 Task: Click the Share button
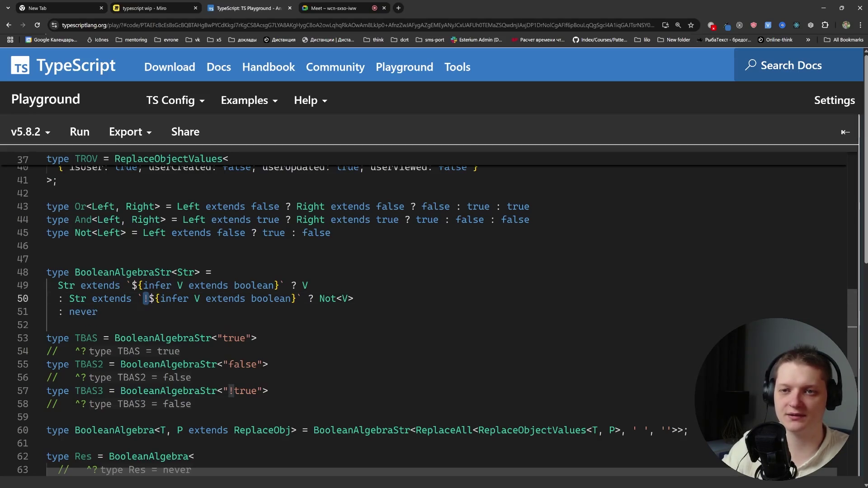click(x=185, y=132)
